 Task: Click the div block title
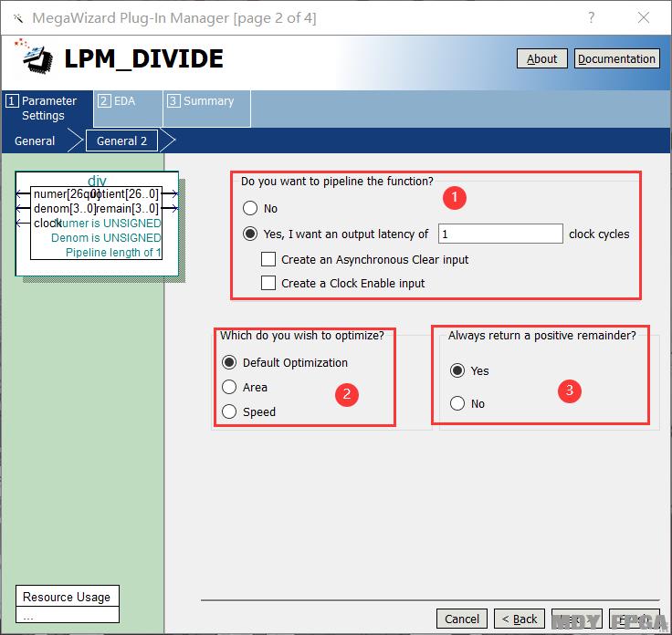(97, 181)
